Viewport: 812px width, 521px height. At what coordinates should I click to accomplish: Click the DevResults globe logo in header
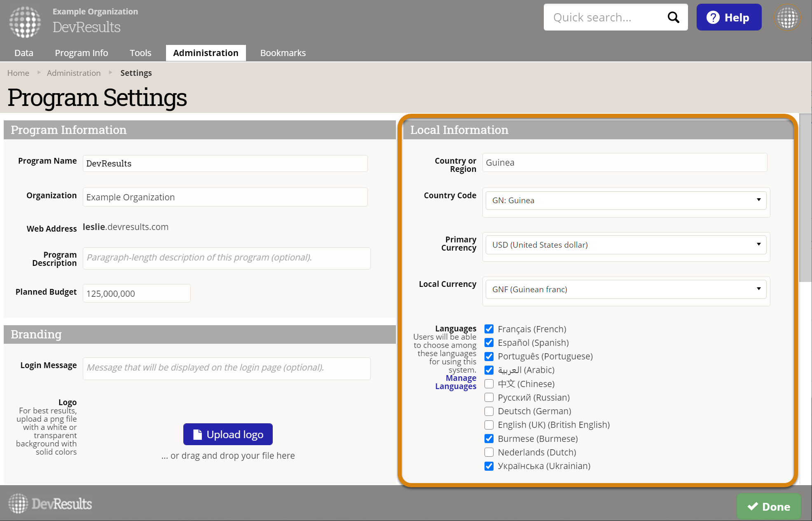25,21
